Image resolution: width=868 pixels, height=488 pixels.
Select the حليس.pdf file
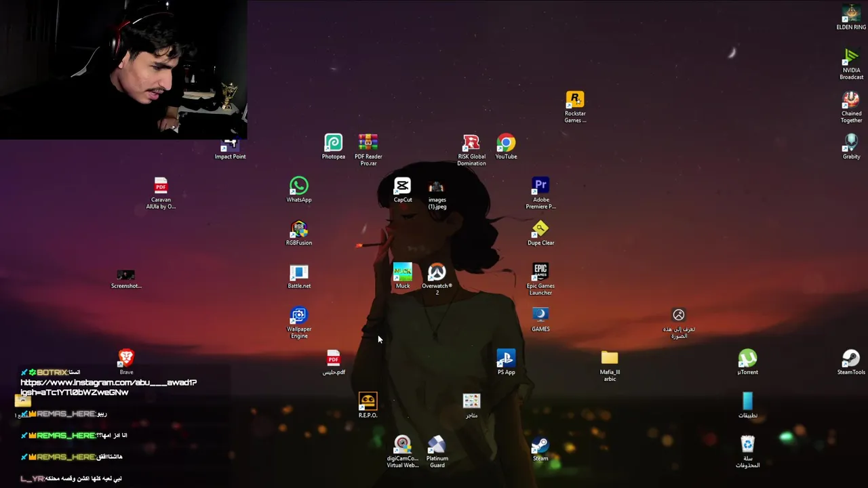pyautogui.click(x=334, y=362)
